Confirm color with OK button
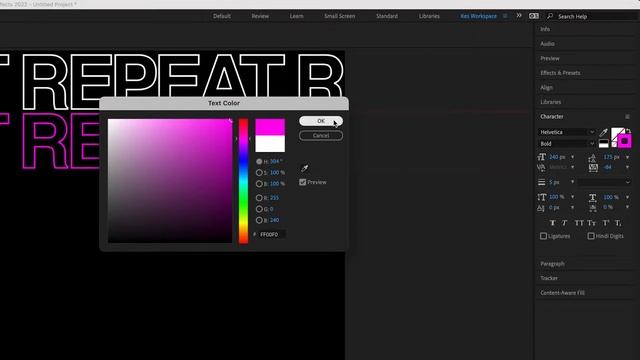The width and height of the screenshot is (640, 360). (321, 121)
